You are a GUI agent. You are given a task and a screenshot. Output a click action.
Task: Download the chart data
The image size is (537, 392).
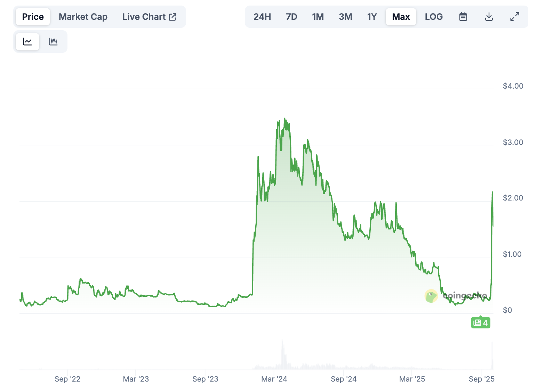pos(489,17)
